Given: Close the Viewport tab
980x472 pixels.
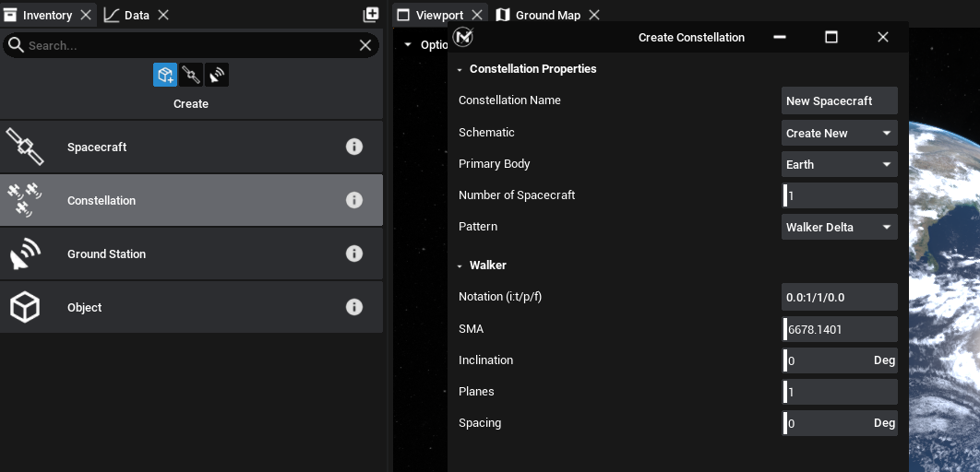Looking at the screenshot, I should 477,15.
